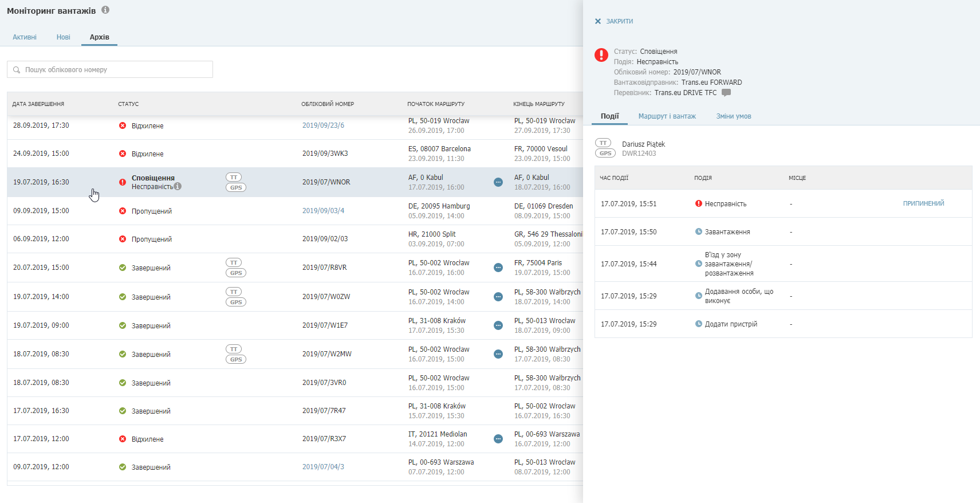
Task: Open the chat bubble icon next to carrier
Action: pyautogui.click(x=726, y=92)
